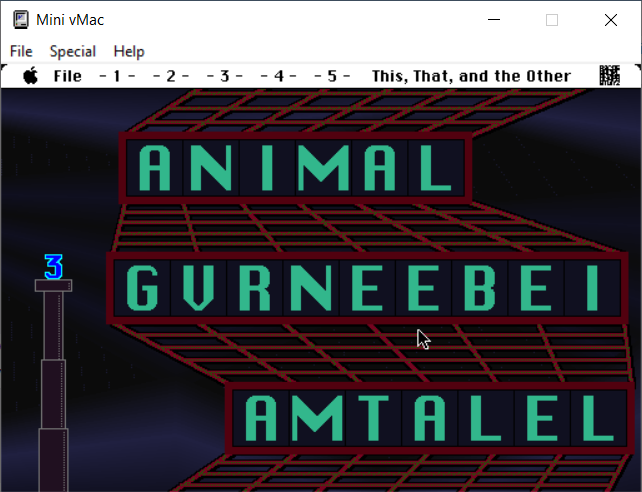Close the Mini vMac window
Screen dimensions: 642x492
611,20
